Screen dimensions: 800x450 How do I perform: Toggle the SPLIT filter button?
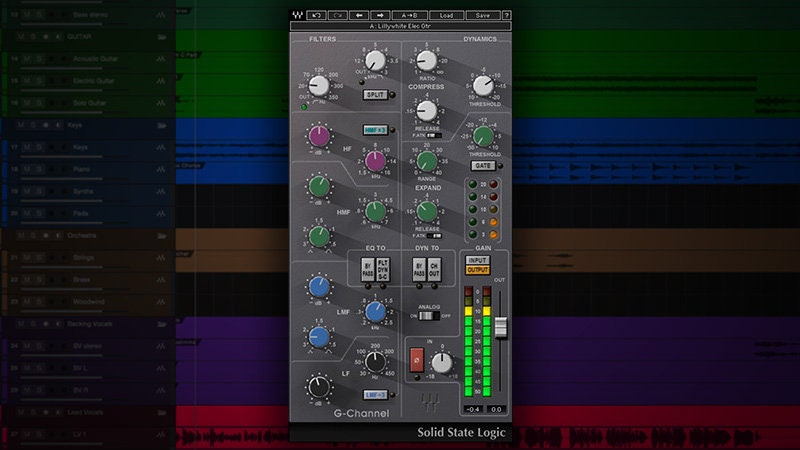pos(375,95)
